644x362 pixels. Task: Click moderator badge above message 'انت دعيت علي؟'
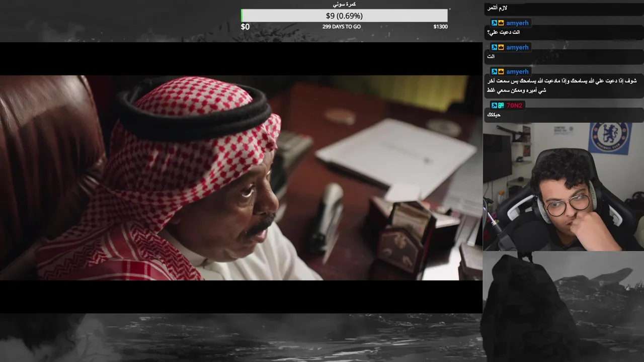[x=495, y=23]
